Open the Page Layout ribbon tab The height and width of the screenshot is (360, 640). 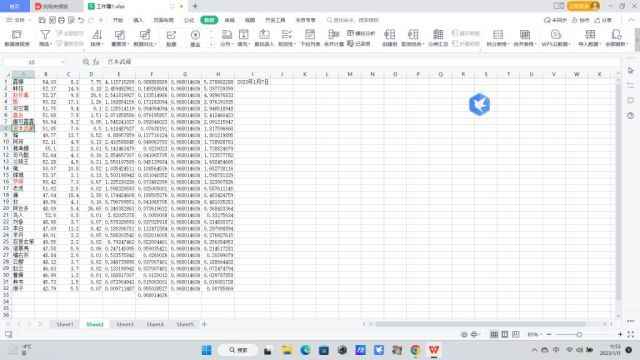[163, 20]
